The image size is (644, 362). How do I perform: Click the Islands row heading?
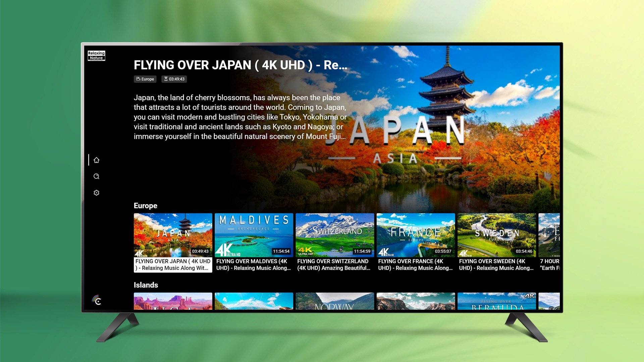[146, 285]
